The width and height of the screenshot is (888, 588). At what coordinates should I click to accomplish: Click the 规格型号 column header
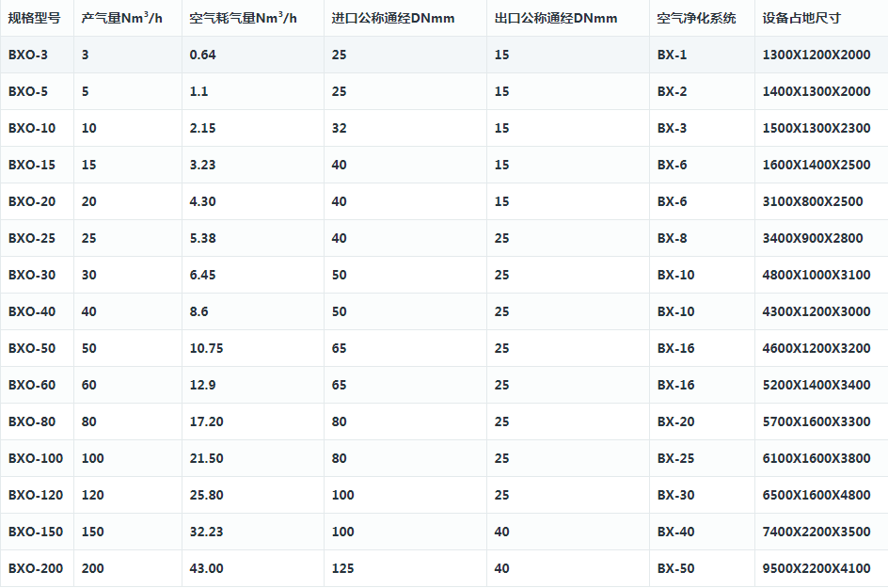coord(35,18)
